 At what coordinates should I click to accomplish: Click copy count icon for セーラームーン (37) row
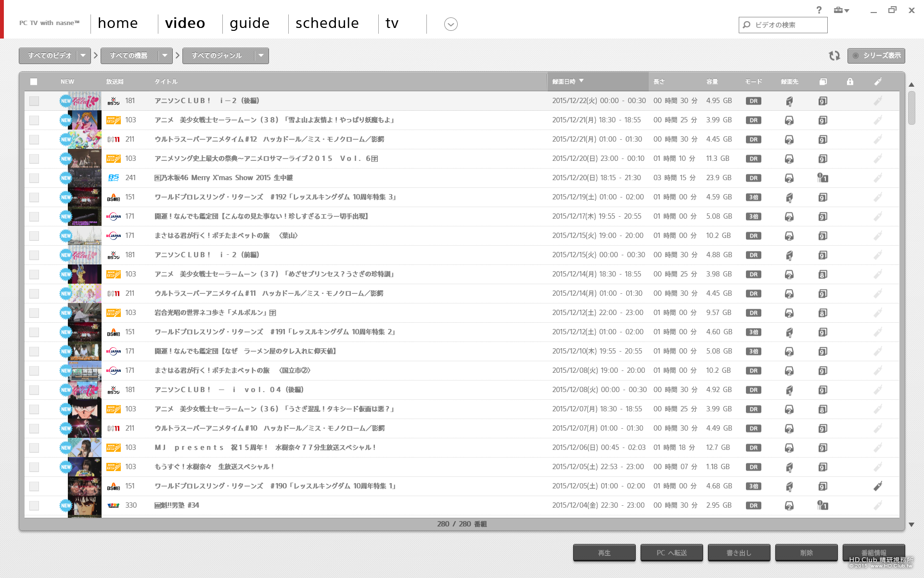click(823, 274)
